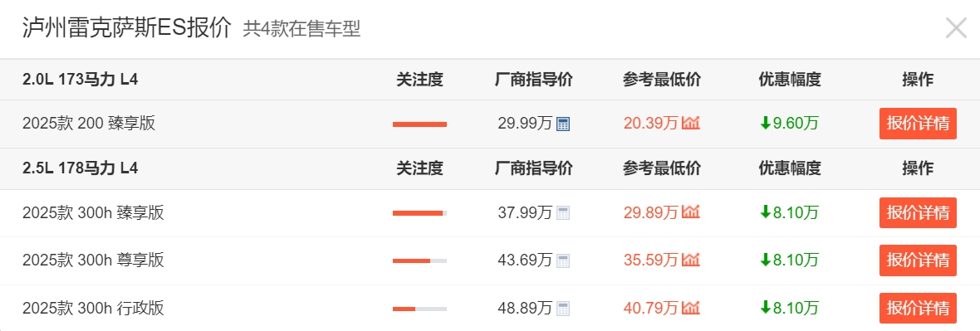Click 报价详情 button for 300h 行政版

pos(918,308)
